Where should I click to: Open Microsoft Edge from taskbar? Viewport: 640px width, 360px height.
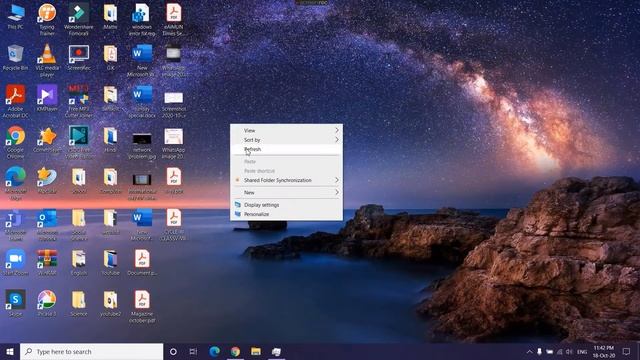[214, 351]
